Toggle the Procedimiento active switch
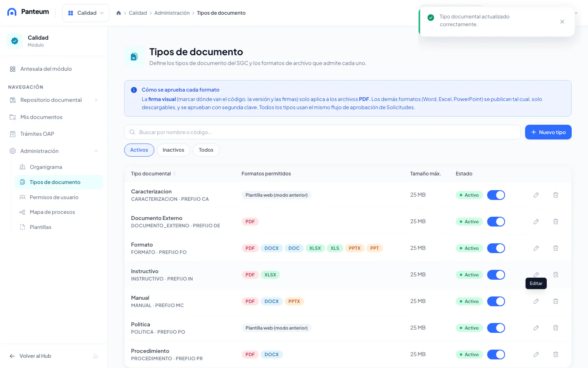Screen dimensions: 588x368 [x=496, y=355]
